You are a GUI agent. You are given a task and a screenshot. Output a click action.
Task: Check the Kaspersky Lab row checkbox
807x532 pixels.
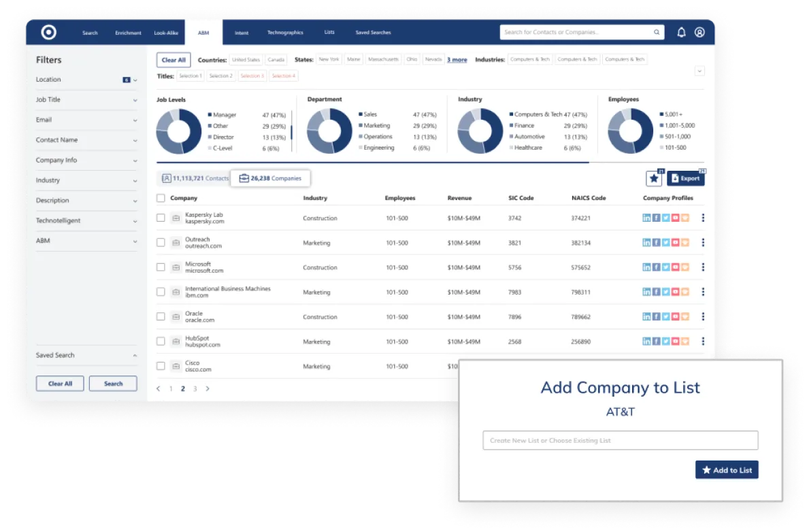[161, 218]
